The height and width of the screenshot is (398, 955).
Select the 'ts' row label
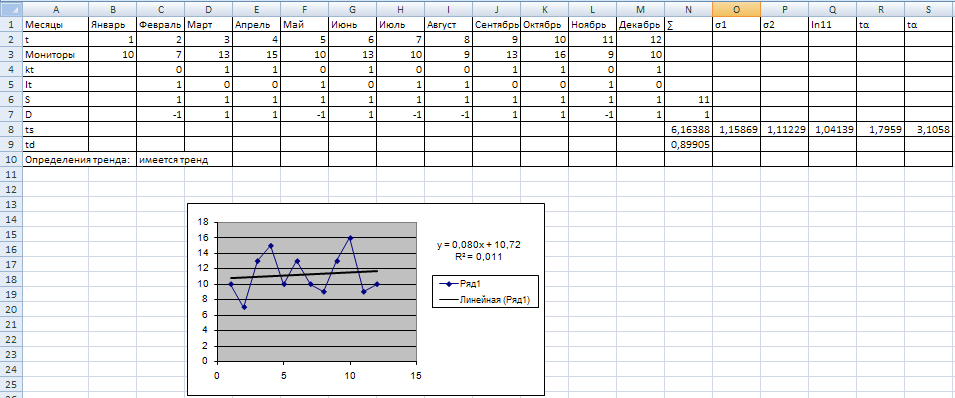[55, 129]
